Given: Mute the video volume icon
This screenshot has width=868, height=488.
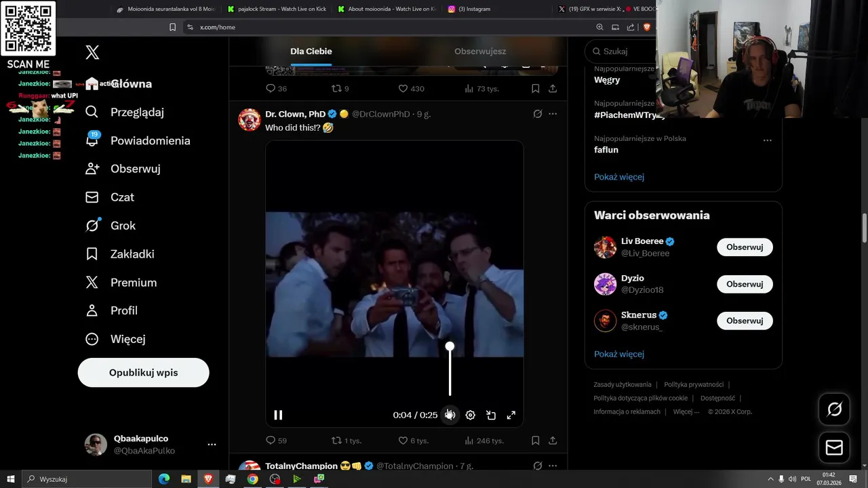Looking at the screenshot, I should tap(450, 415).
